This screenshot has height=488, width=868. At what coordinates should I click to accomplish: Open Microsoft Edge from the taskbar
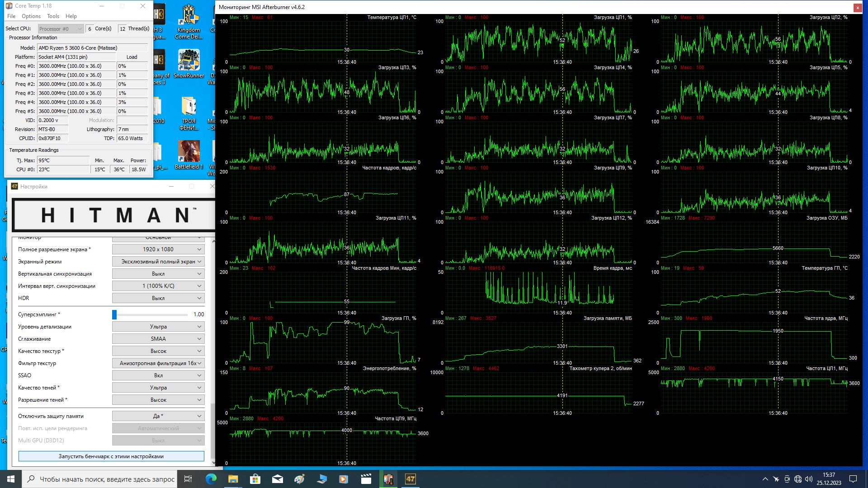pyautogui.click(x=211, y=479)
